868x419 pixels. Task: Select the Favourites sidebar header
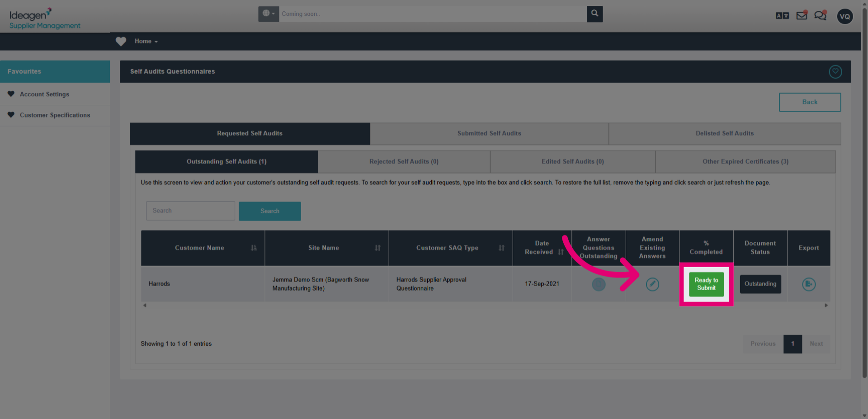click(55, 71)
